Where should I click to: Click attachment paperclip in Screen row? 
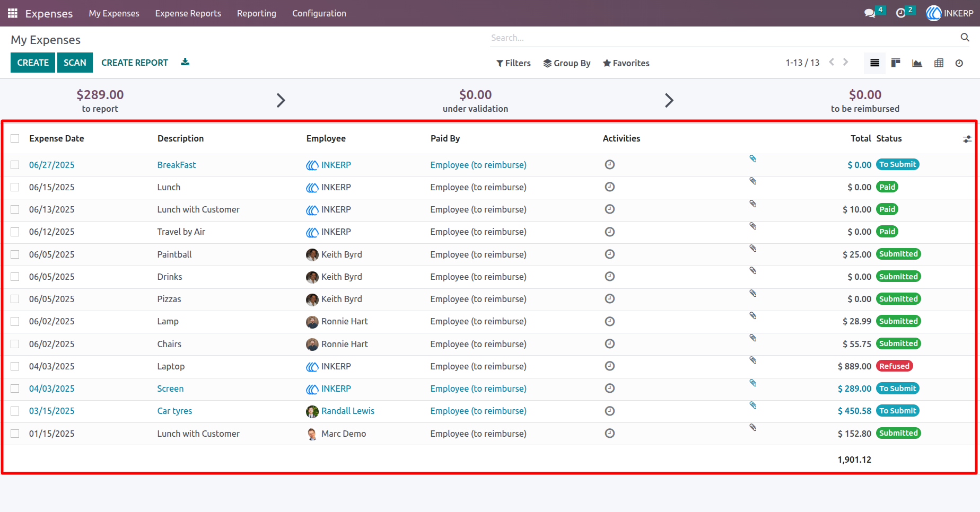pos(752,383)
